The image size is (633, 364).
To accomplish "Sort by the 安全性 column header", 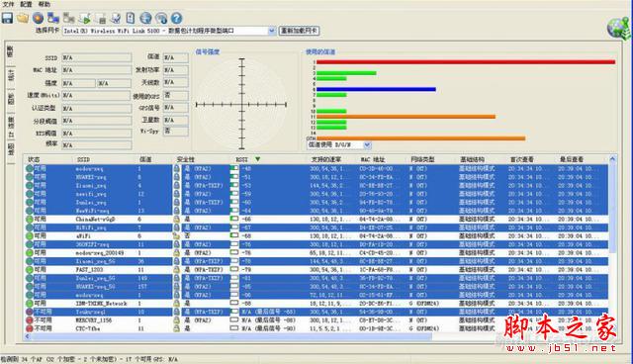I will 185,160.
